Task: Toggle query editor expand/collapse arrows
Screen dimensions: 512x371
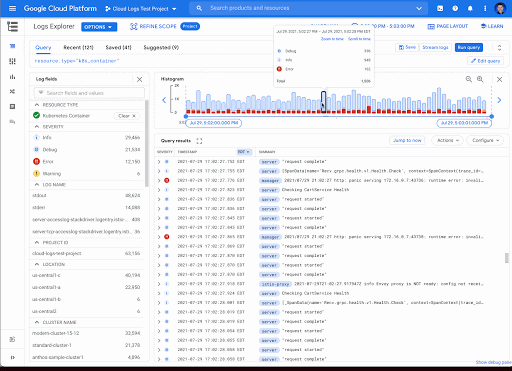Action: click(499, 48)
